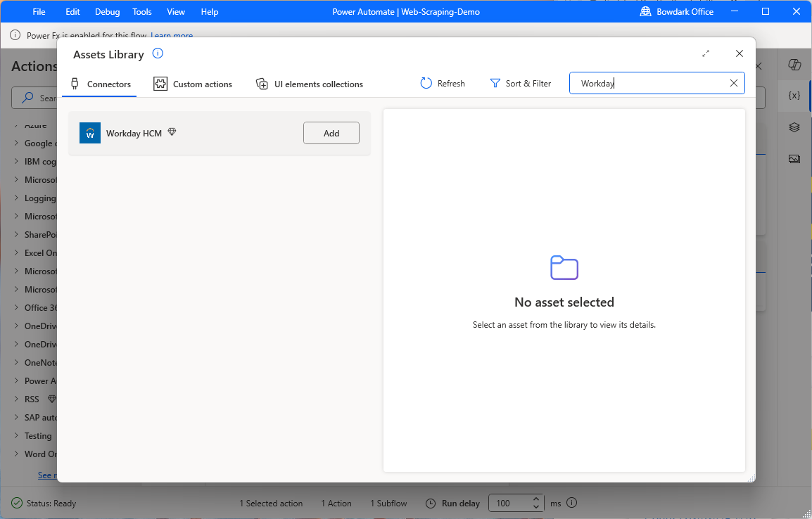Click the premium diamond icon beside Workday HCM
Viewport: 812px width, 519px height.
pyautogui.click(x=172, y=132)
